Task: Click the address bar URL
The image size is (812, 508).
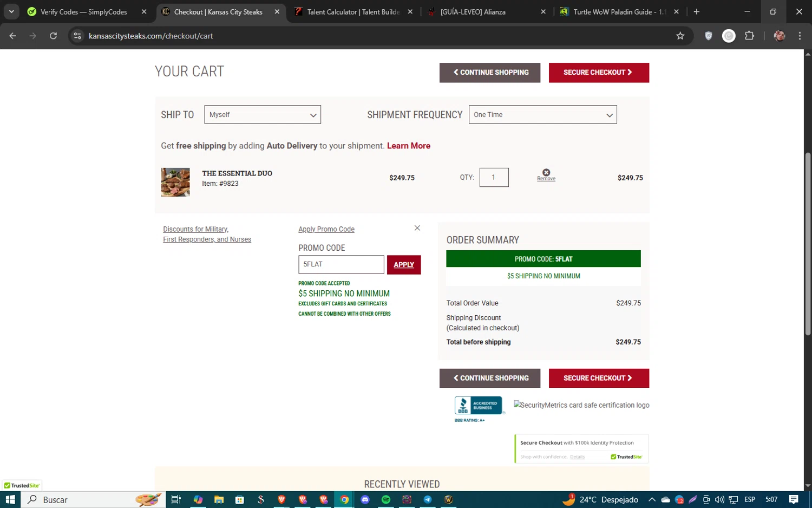Action: click(x=151, y=36)
